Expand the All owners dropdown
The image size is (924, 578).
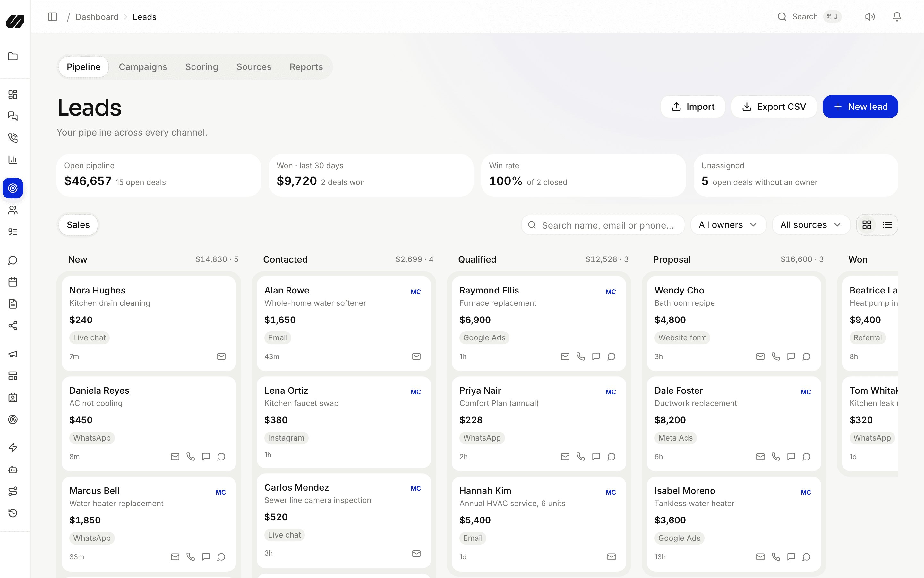[728, 225]
